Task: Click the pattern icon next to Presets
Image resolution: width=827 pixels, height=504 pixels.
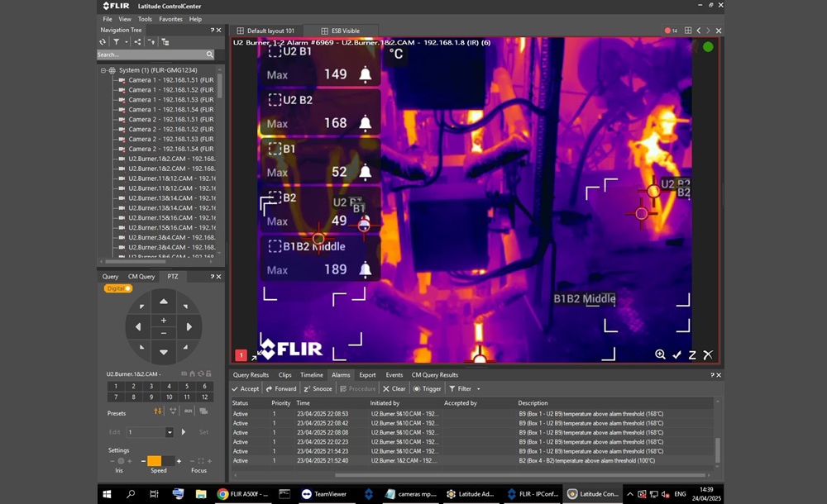Action: 173,411
